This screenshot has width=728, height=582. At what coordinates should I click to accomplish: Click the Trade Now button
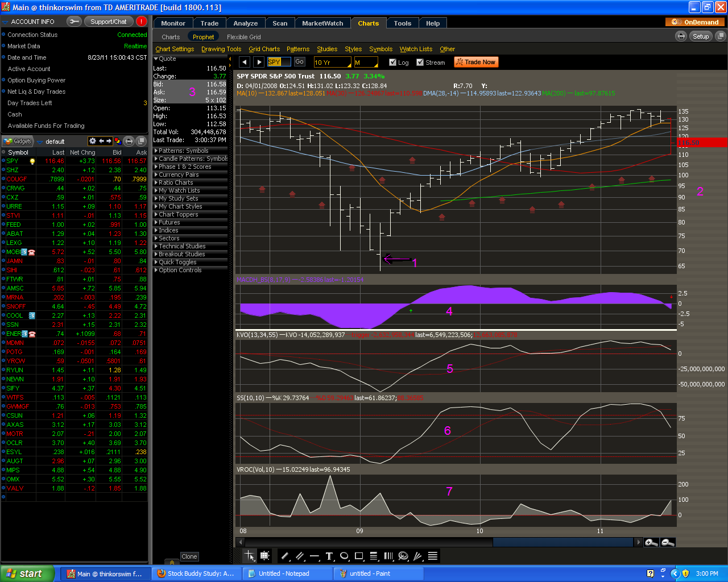point(476,62)
